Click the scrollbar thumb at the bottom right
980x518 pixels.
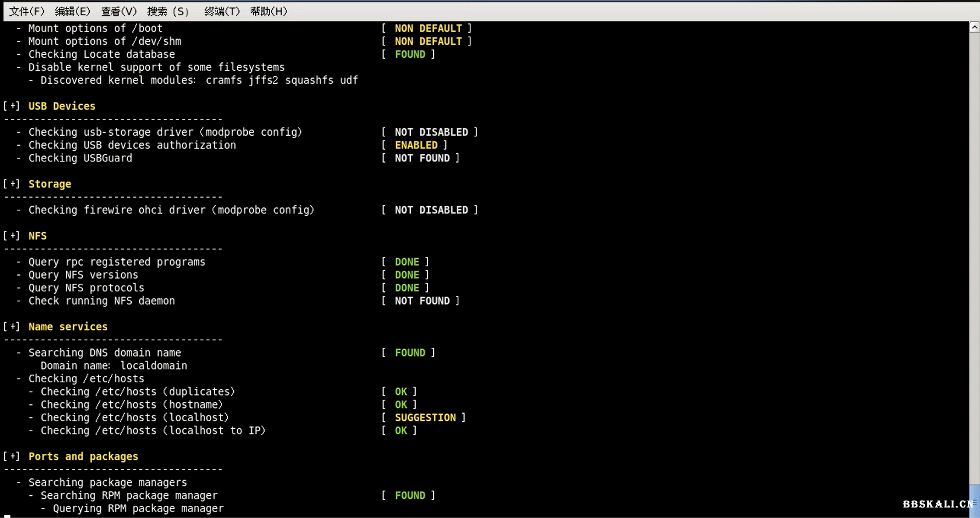[974, 500]
